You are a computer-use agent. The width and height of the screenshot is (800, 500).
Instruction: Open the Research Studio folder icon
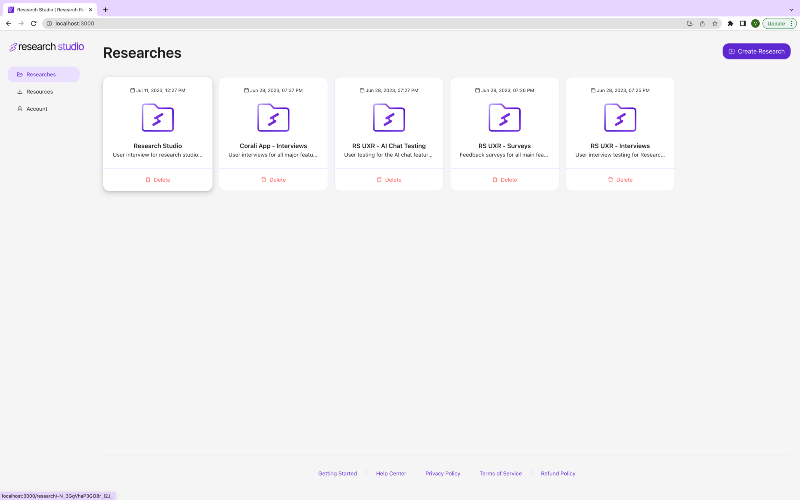(x=158, y=117)
